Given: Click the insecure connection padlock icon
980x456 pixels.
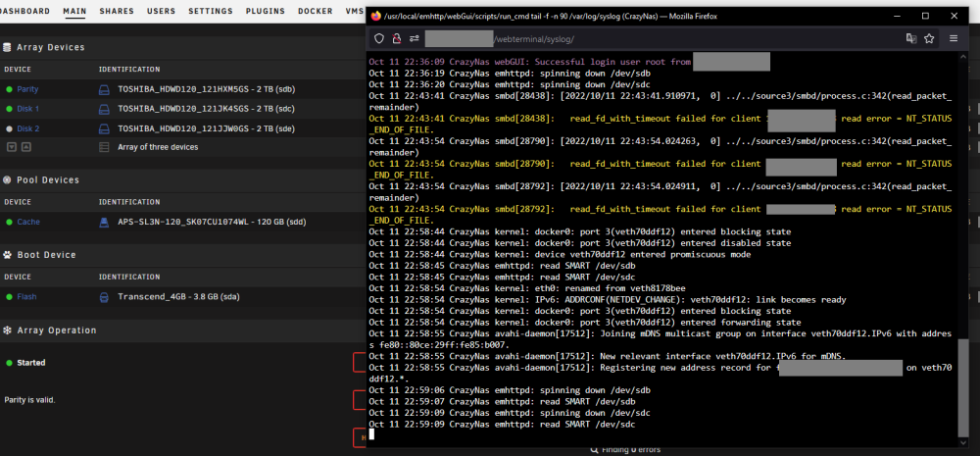Looking at the screenshot, I should (x=396, y=39).
